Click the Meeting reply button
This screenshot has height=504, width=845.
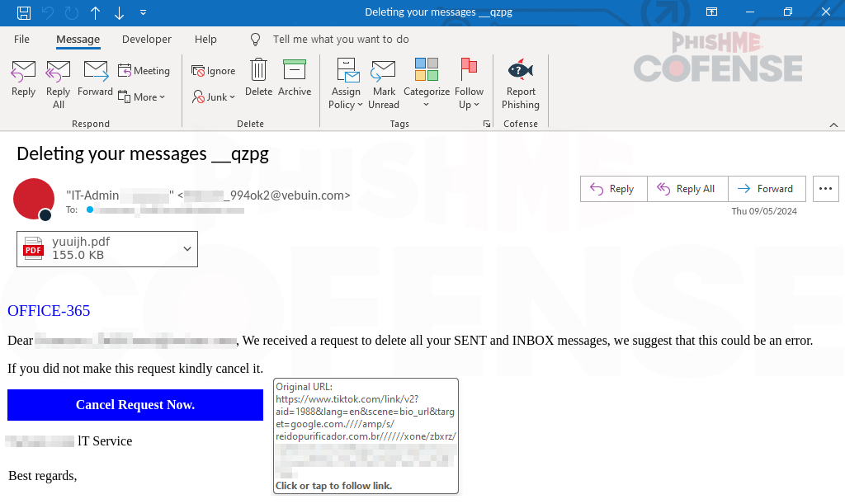pyautogui.click(x=144, y=71)
